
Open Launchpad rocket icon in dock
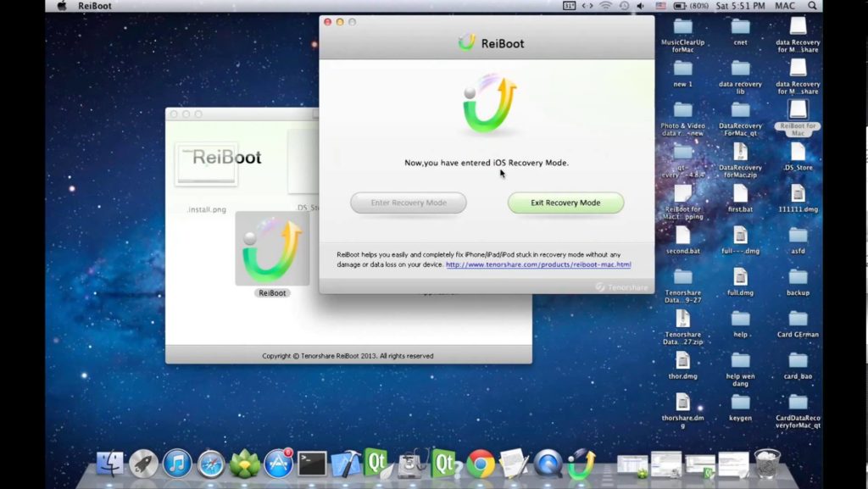coord(143,464)
